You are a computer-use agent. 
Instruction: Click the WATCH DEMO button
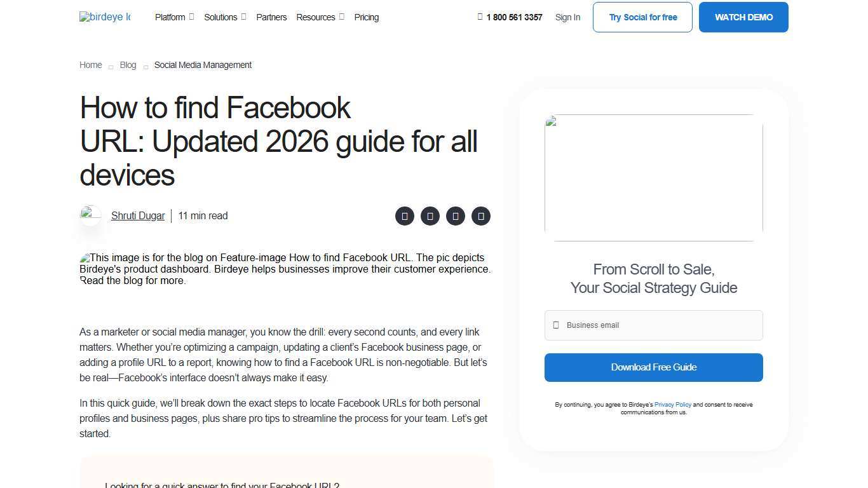pos(743,17)
